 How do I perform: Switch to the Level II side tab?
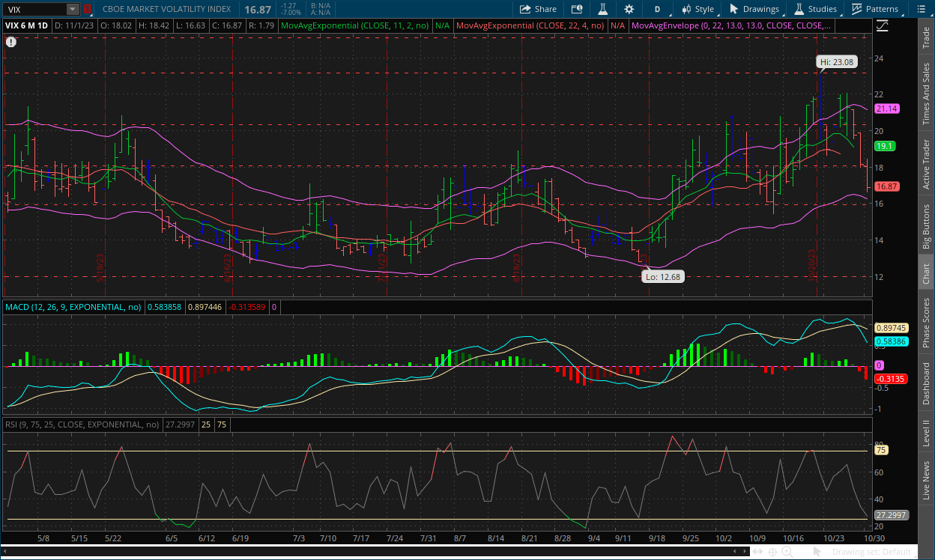[926, 433]
